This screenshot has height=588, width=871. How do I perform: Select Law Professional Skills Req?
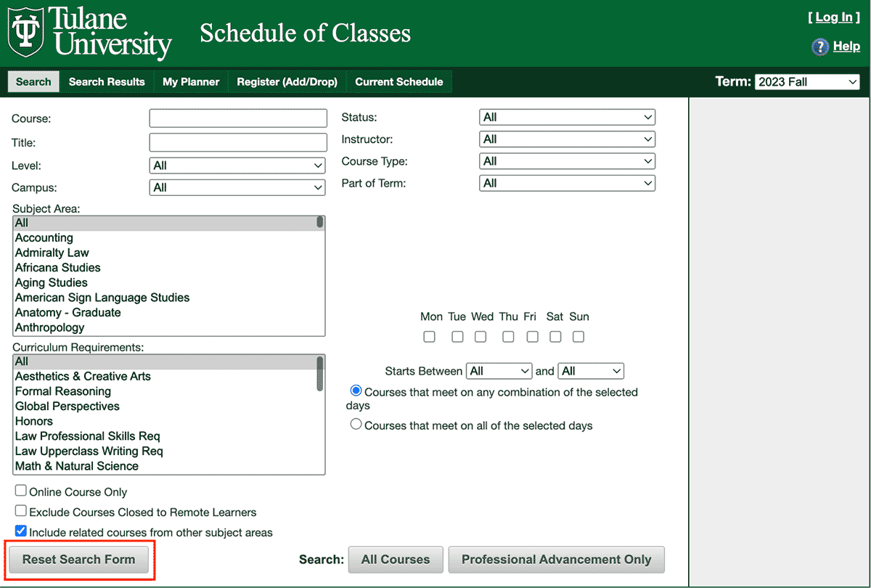(x=165, y=436)
